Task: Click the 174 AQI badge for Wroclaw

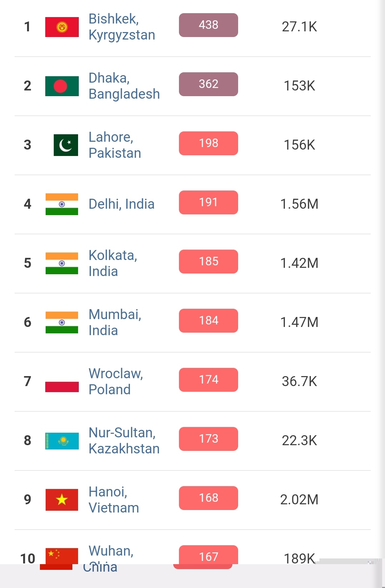Action: pyautogui.click(x=208, y=380)
